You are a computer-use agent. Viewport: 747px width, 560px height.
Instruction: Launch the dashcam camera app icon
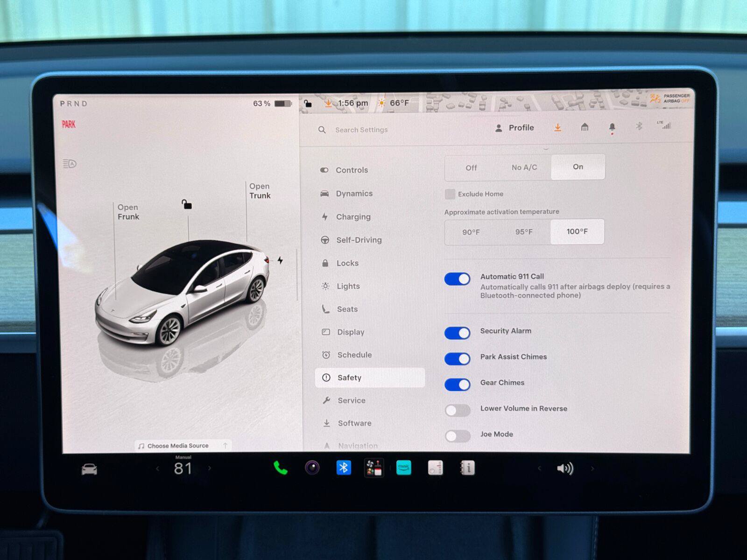312,467
